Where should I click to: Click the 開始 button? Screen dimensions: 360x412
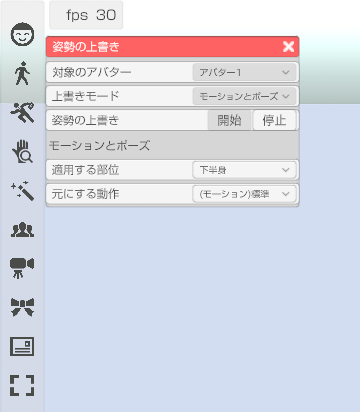(229, 120)
